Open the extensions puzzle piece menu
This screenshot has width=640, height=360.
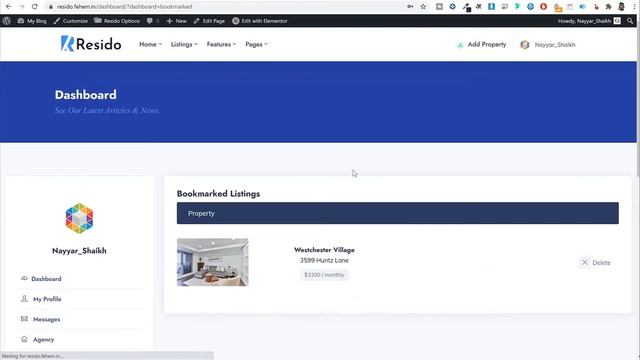(608, 7)
